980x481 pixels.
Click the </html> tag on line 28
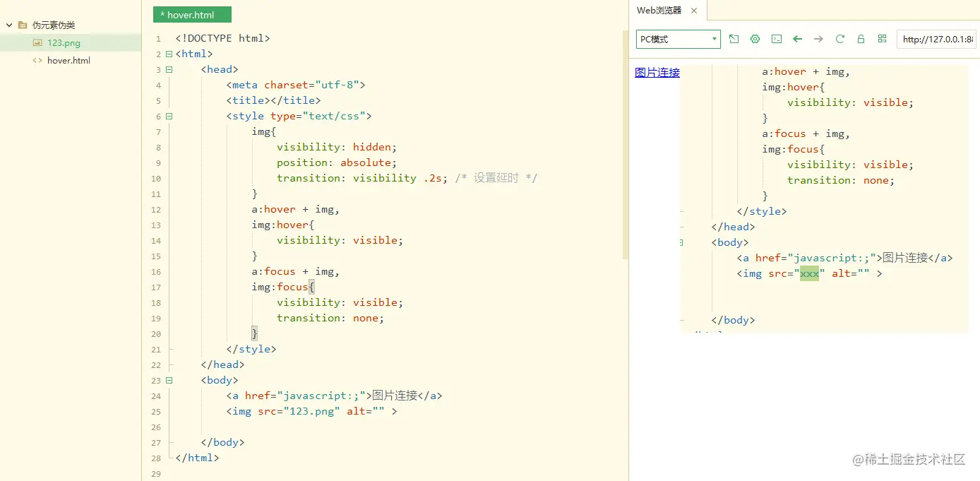(197, 458)
